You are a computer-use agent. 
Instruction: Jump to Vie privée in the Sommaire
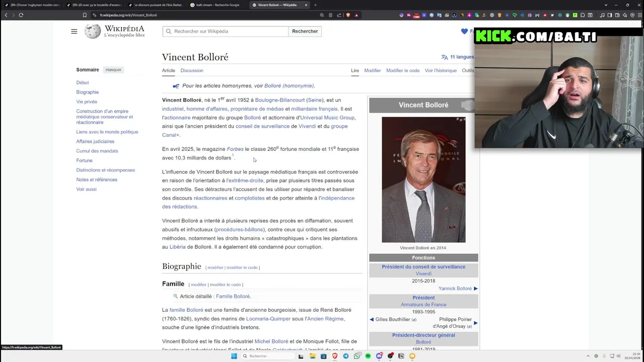(x=87, y=102)
